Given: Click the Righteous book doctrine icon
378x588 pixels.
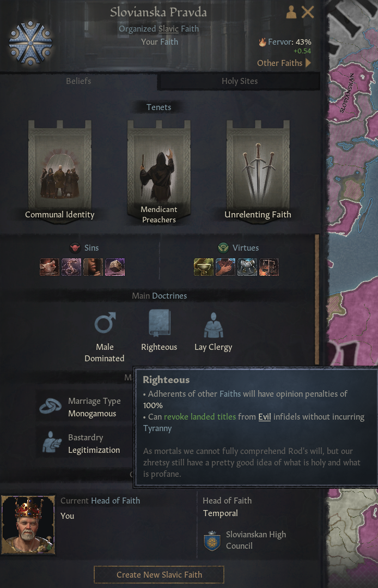Looking at the screenshot, I should coord(160,323).
